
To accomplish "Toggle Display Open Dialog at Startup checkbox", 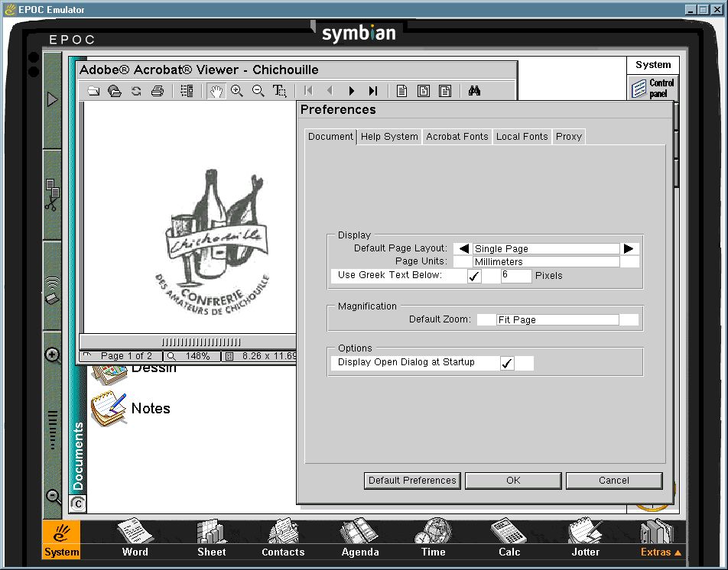I will point(507,363).
